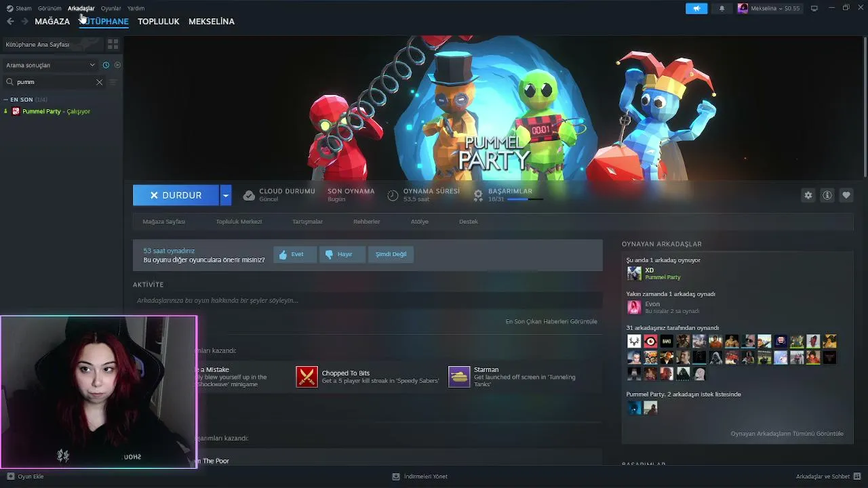
Task: Click the Oyun Ekle button
Action: tap(25, 476)
